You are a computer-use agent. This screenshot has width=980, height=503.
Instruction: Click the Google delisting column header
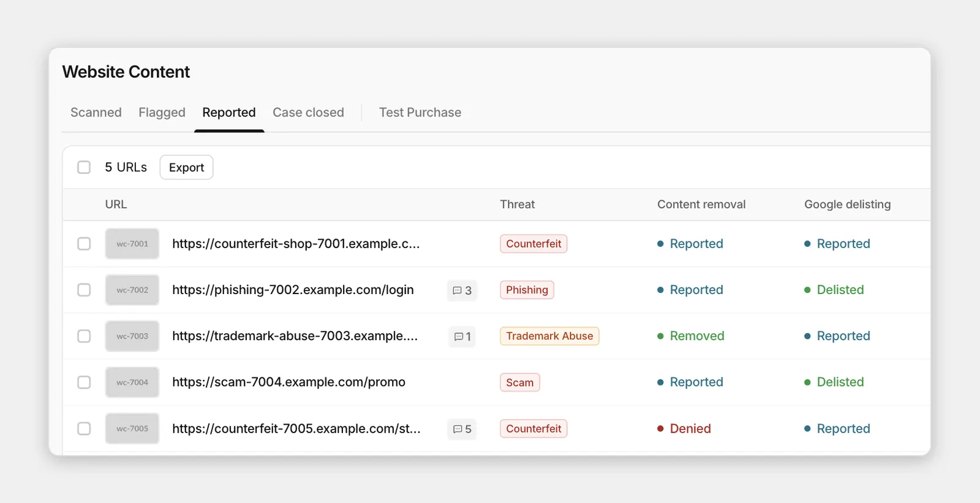[848, 204]
